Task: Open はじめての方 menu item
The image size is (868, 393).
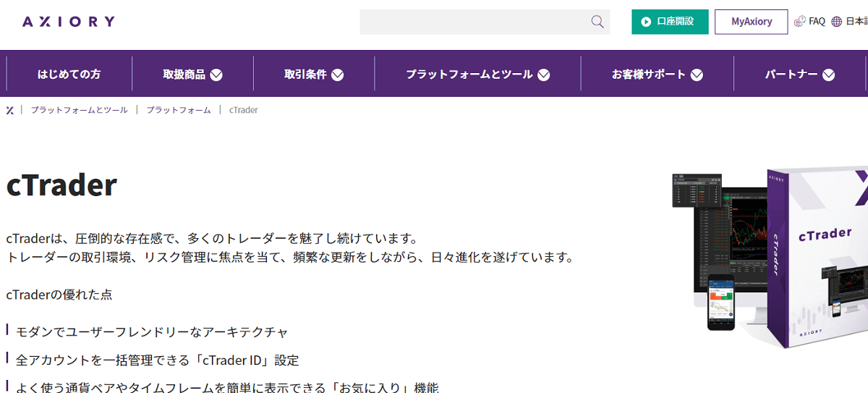Action: tap(69, 74)
